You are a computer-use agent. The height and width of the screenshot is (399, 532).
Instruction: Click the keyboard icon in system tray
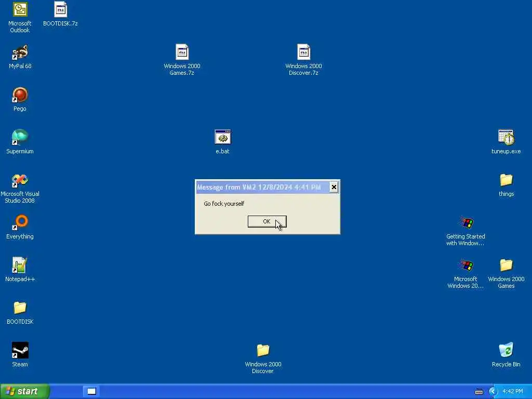click(x=478, y=392)
